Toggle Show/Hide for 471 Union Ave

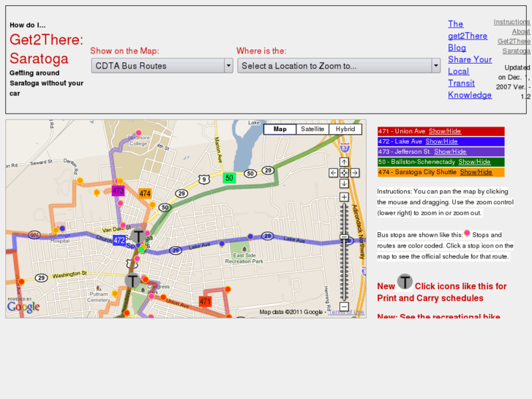[444, 132]
